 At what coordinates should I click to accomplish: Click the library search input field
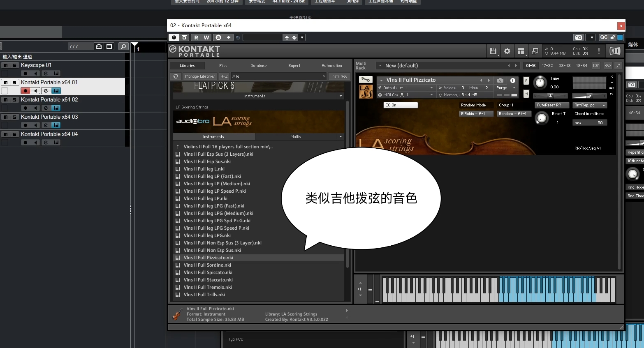[x=278, y=76]
